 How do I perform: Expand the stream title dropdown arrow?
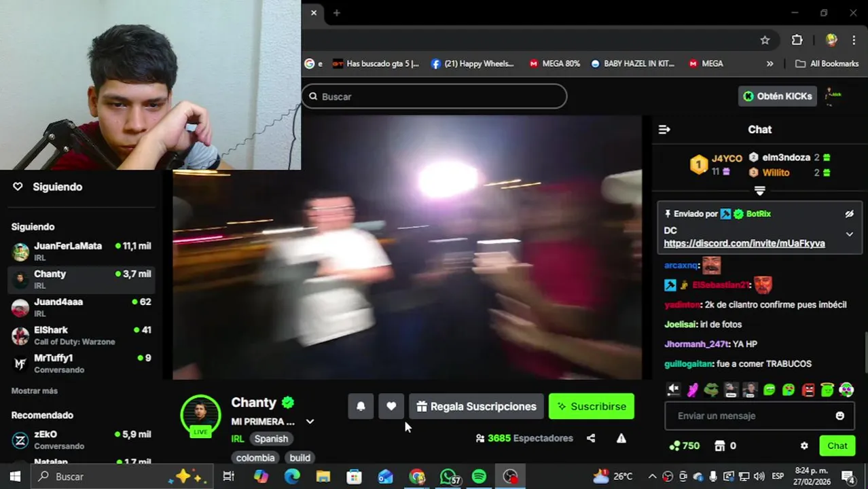click(x=310, y=421)
